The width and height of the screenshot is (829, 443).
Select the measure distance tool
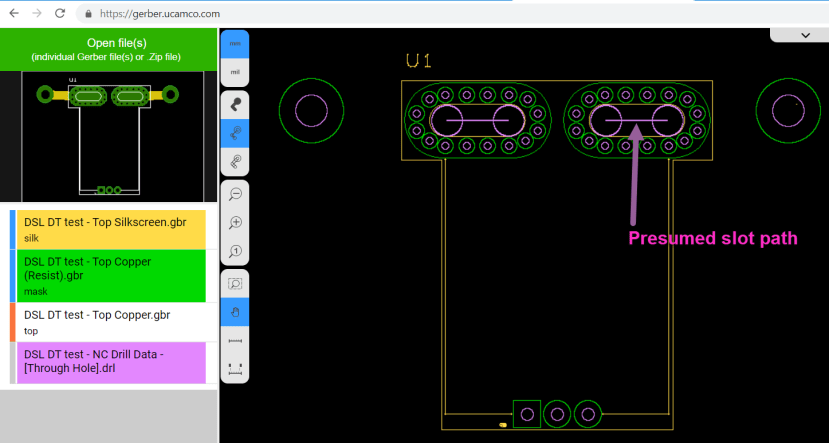coord(235,341)
